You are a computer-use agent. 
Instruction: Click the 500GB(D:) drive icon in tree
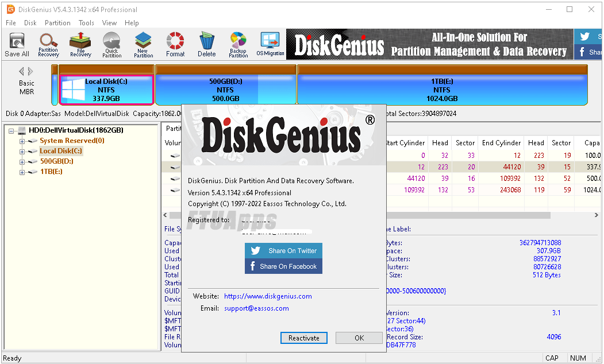pyautogui.click(x=33, y=161)
